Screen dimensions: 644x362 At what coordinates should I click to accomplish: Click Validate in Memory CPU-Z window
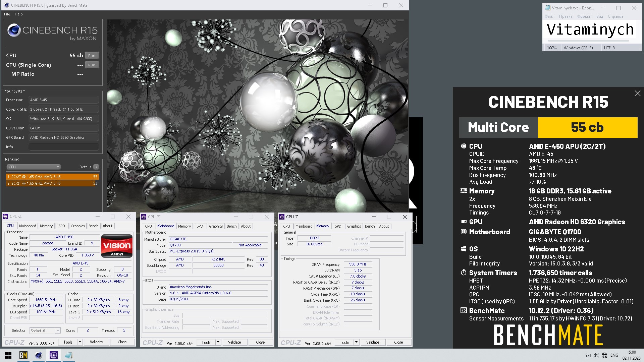pos(373,343)
